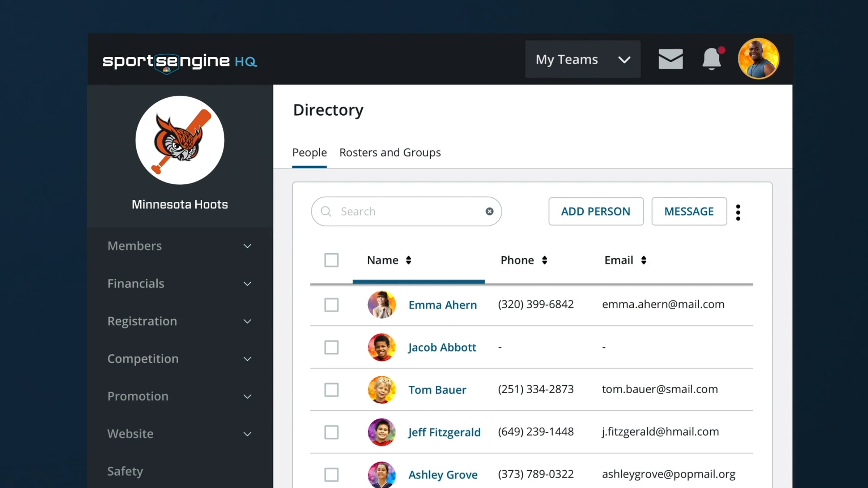This screenshot has height=488, width=868.
Task: Expand the Members sidebar section
Action: coord(180,246)
